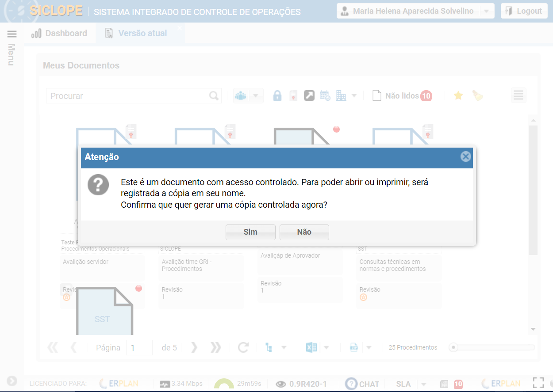Image resolution: width=553 pixels, height=392 pixels.
Task: Expand the SLA dropdown arrow
Action: 424,384
